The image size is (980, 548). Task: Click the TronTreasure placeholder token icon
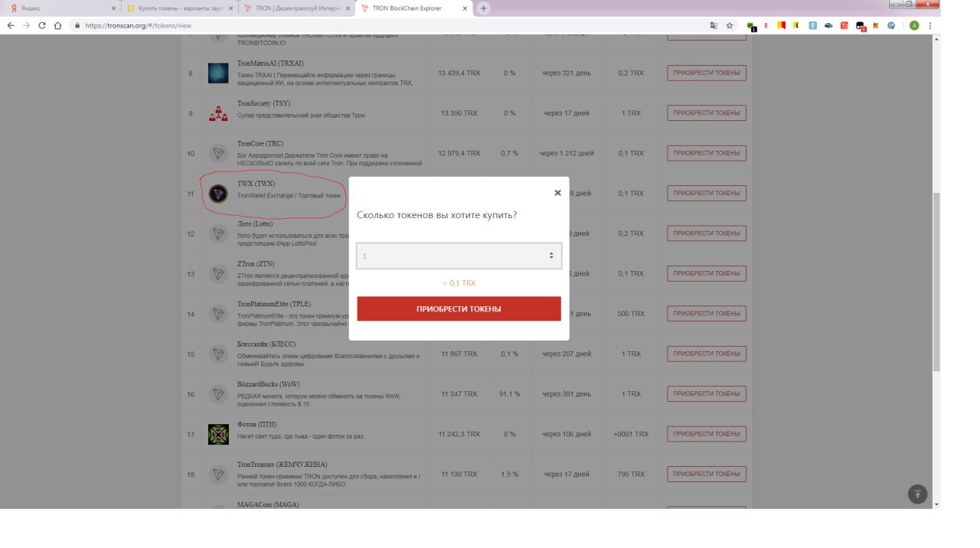[218, 475]
